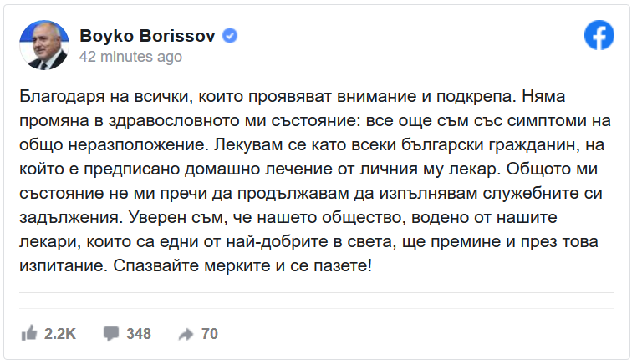View the 2.2K likes count
This screenshot has width=637, height=364.
tap(60, 334)
